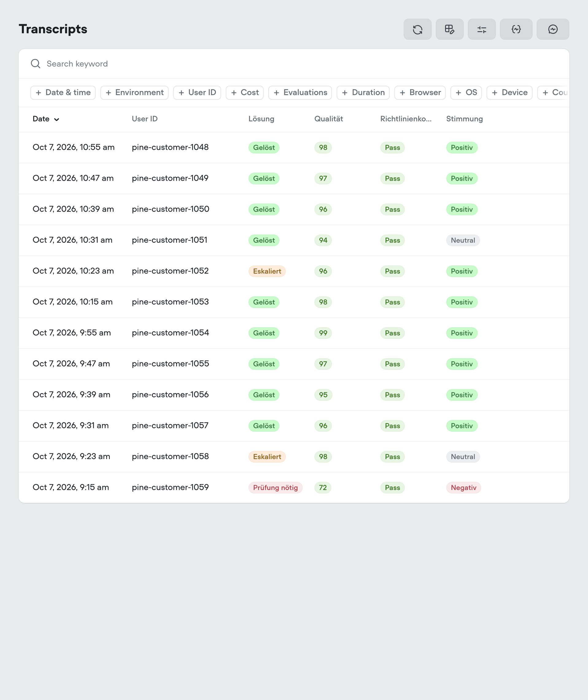
Task: Open transcript for pine-customer-1048
Action: coord(294,147)
